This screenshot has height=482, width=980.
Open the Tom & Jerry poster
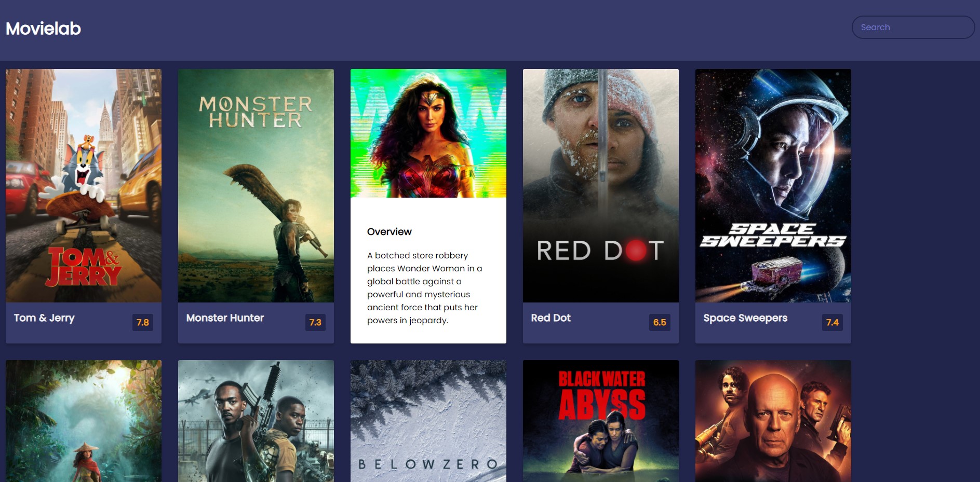84,186
